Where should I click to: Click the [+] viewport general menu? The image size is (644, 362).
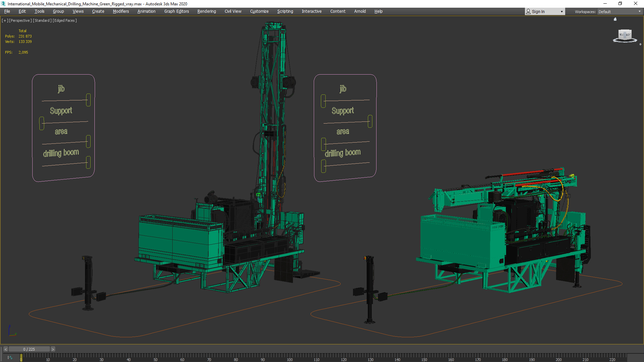[5, 20]
